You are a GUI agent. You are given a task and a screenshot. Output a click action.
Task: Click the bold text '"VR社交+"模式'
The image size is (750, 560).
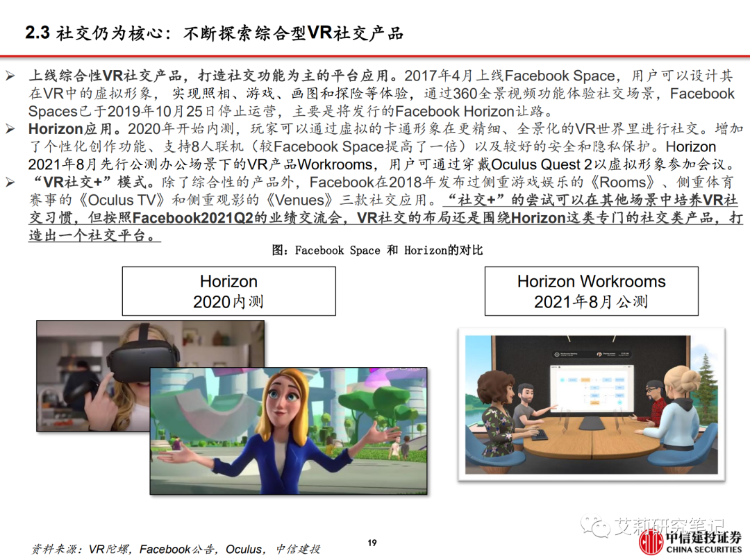[x=90, y=182]
